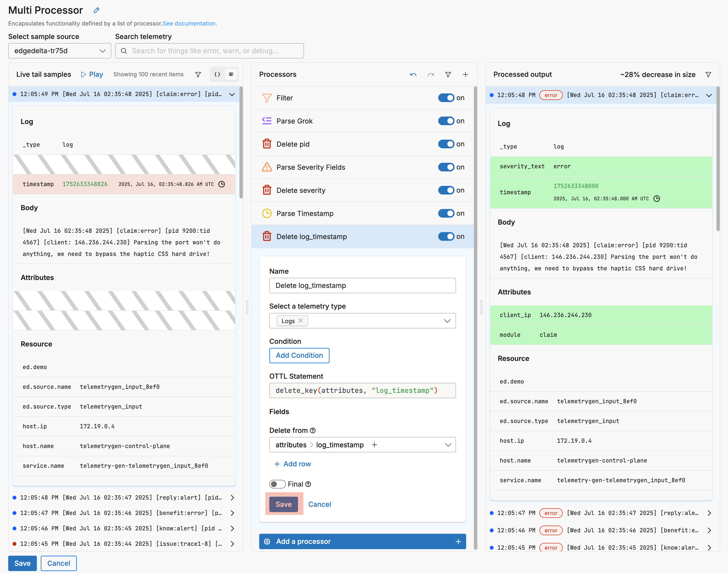The width and height of the screenshot is (728, 573).
Task: Click the OTTL Statement code field
Action: (363, 391)
